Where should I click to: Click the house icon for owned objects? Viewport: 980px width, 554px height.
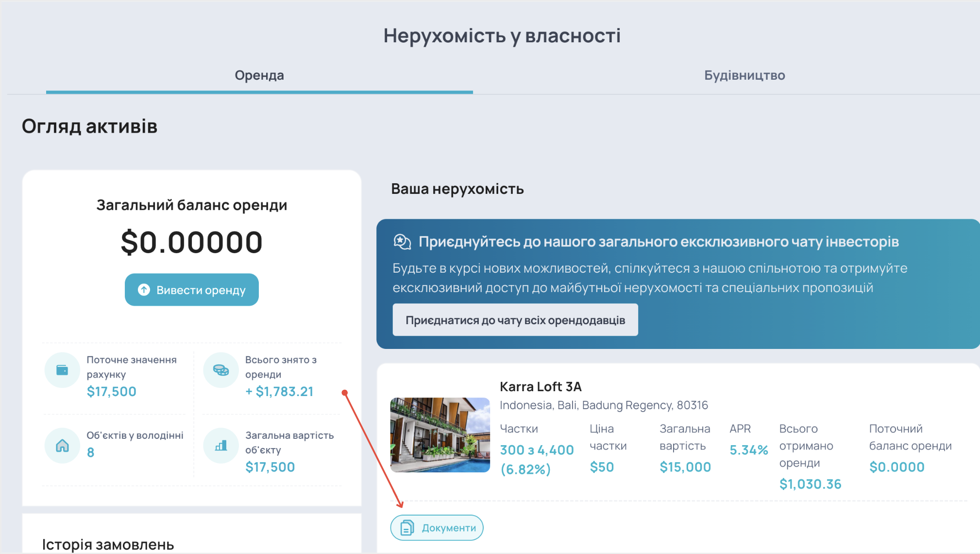click(62, 446)
